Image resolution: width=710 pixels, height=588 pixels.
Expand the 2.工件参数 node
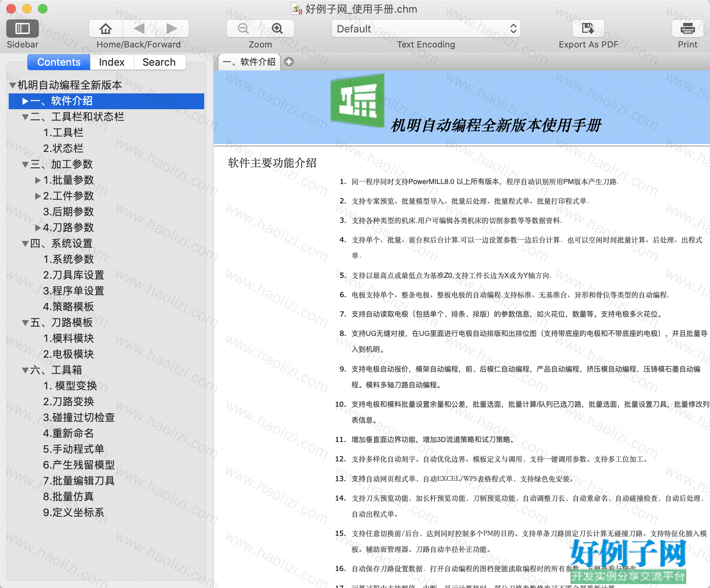(x=38, y=196)
